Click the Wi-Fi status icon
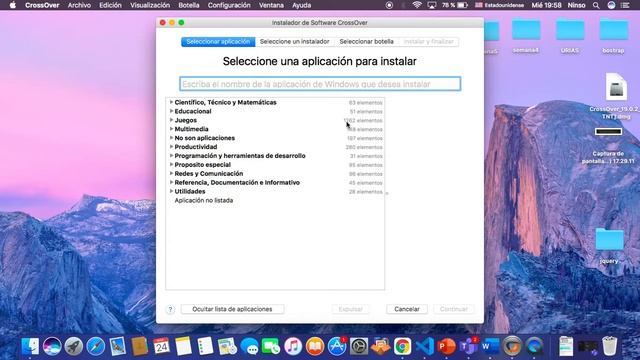Viewport: 640px width, 360px height. [x=417, y=5]
